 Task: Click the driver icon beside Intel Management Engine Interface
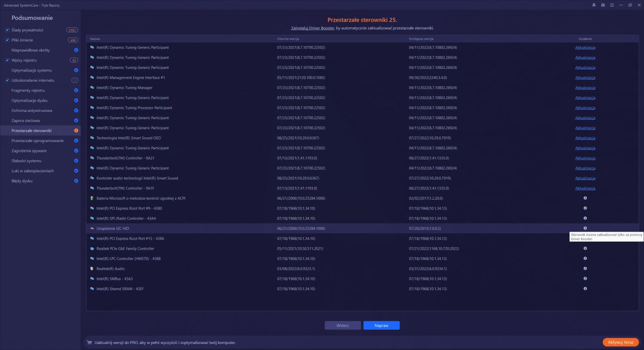[91, 77]
